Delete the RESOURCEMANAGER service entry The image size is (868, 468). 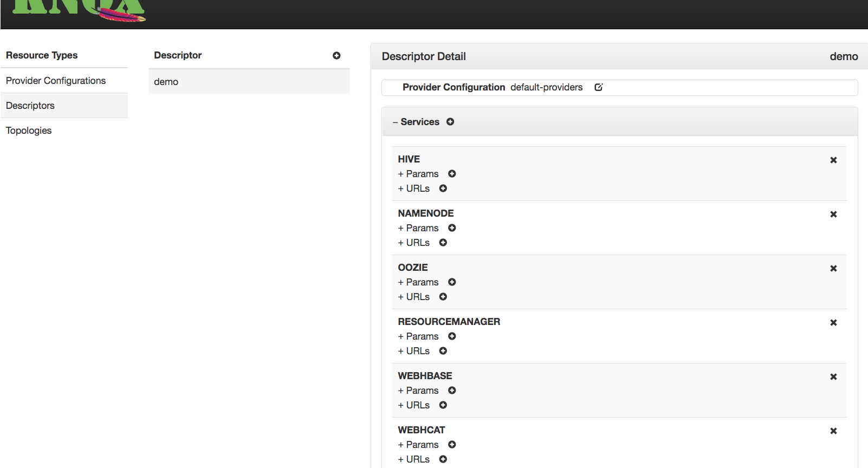click(833, 323)
